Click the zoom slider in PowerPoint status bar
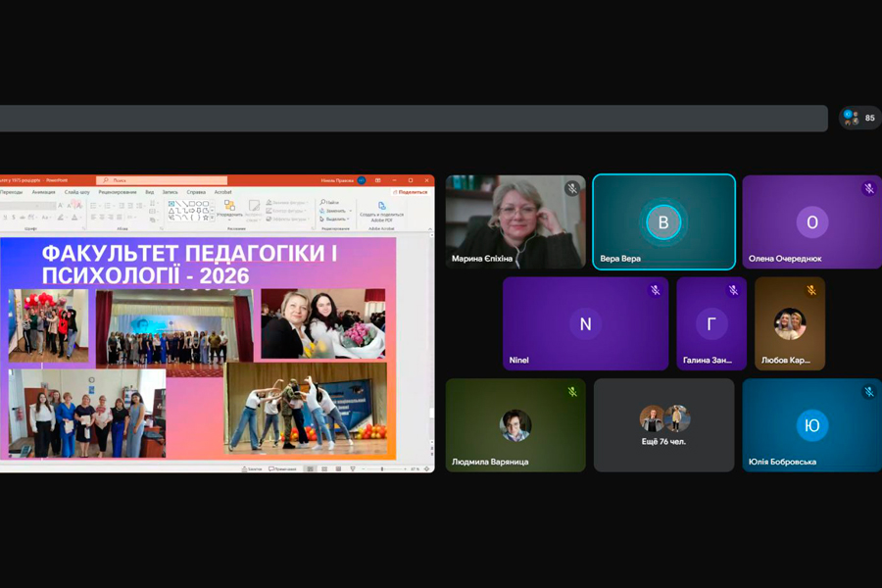 tap(382, 469)
